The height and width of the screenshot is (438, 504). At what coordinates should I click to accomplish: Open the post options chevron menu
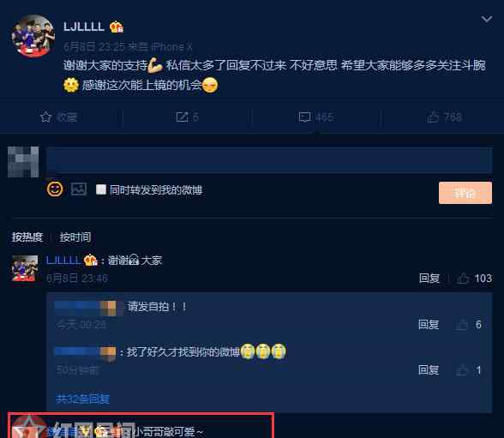click(487, 19)
